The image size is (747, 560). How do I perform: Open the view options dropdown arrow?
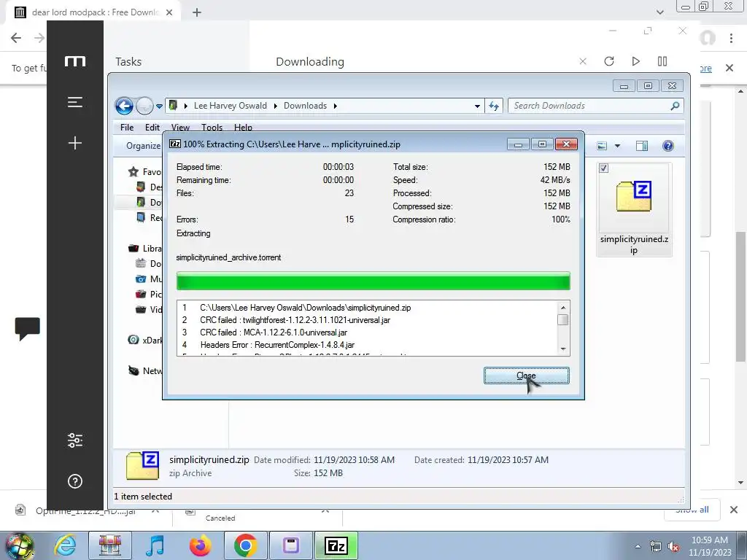click(617, 146)
